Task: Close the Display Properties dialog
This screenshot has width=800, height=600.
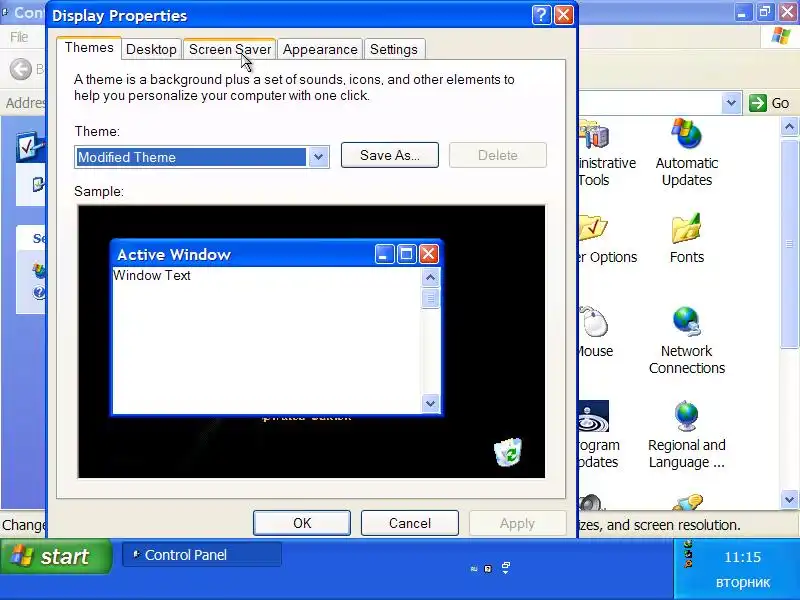Action: pyautogui.click(x=564, y=15)
